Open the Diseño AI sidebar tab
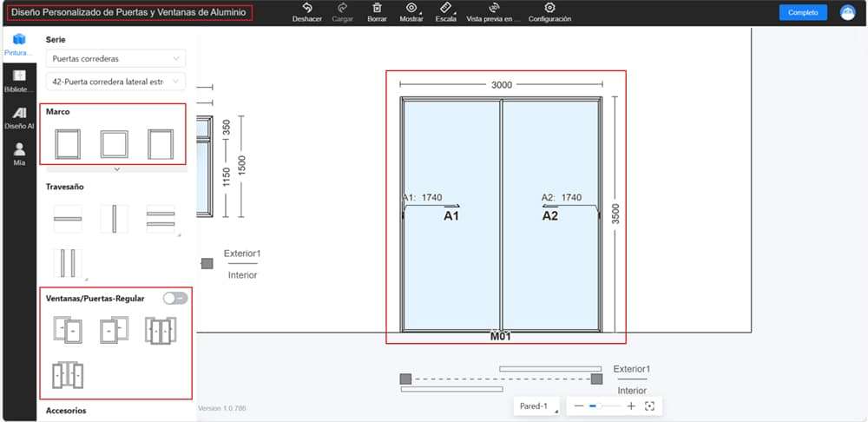The height and width of the screenshot is (422, 868). (19, 118)
